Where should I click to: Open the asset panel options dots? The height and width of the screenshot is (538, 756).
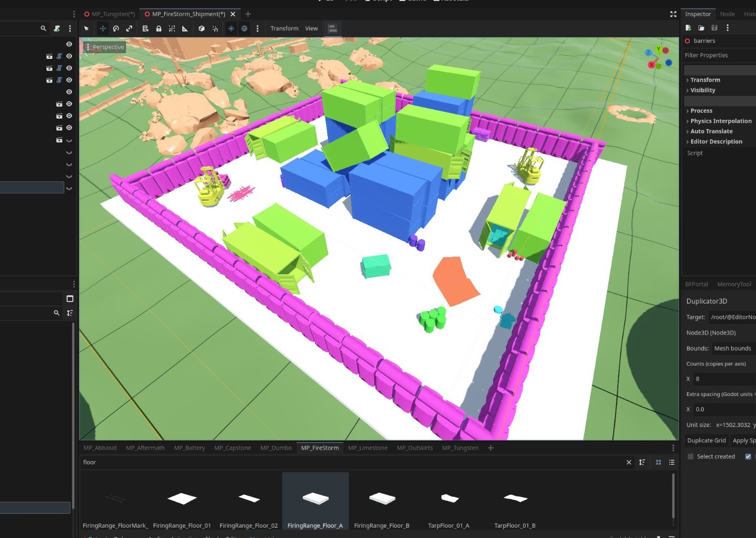tap(673, 448)
